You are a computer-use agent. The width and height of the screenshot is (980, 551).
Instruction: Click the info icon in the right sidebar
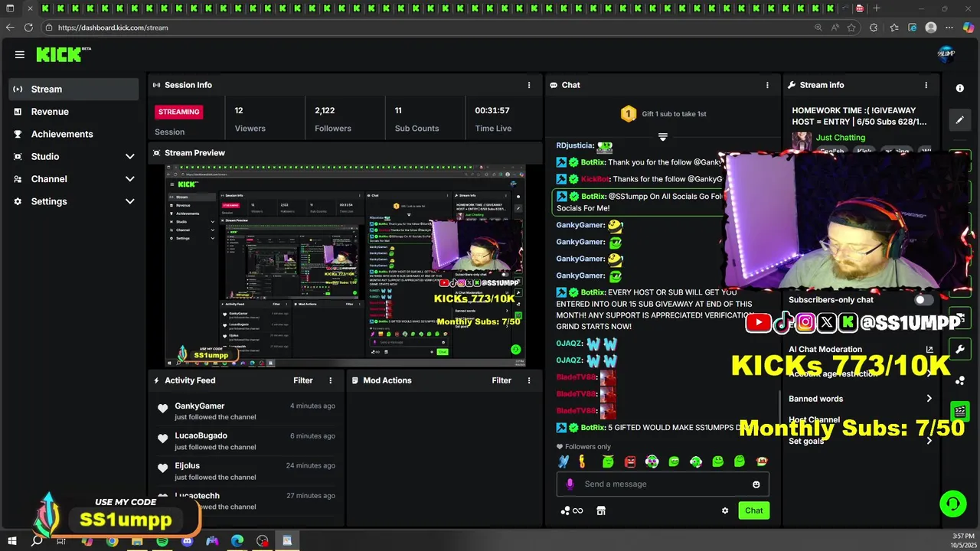(x=960, y=88)
